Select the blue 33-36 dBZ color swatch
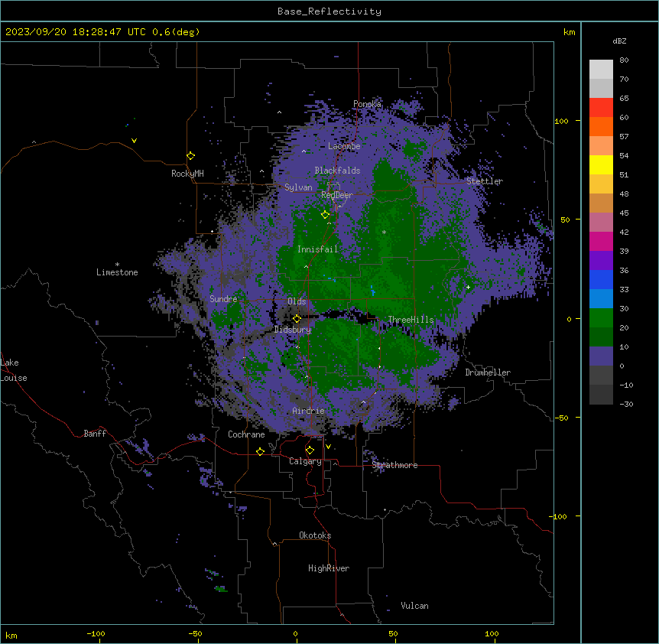Image resolution: width=659 pixels, height=644 pixels. click(601, 279)
